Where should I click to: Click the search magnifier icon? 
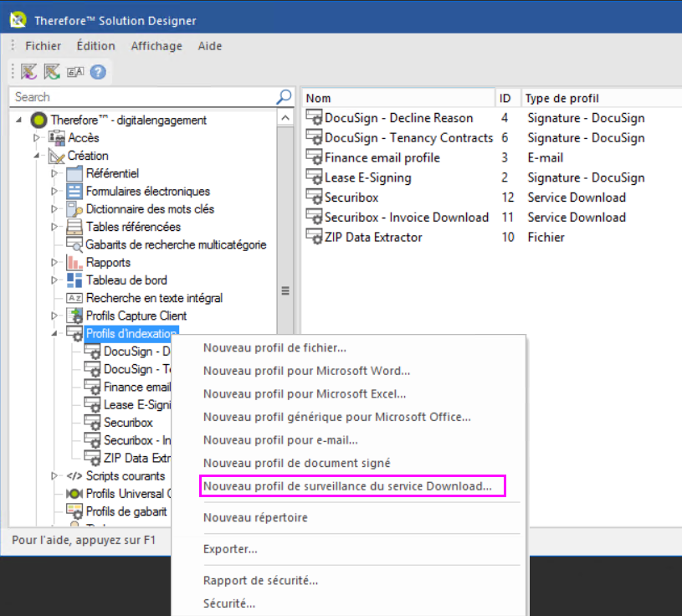[x=284, y=96]
